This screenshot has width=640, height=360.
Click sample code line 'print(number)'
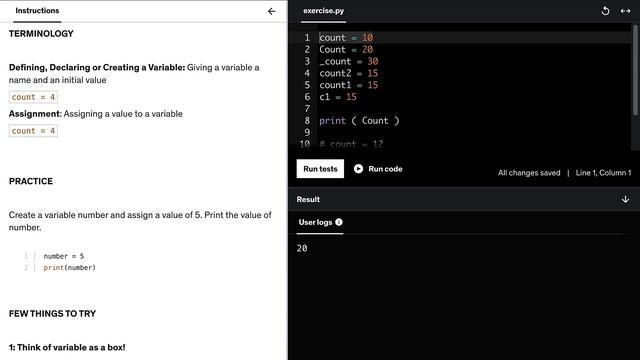69,268
